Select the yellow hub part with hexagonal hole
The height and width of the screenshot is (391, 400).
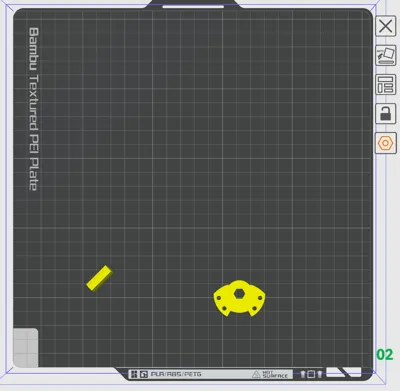click(x=239, y=298)
